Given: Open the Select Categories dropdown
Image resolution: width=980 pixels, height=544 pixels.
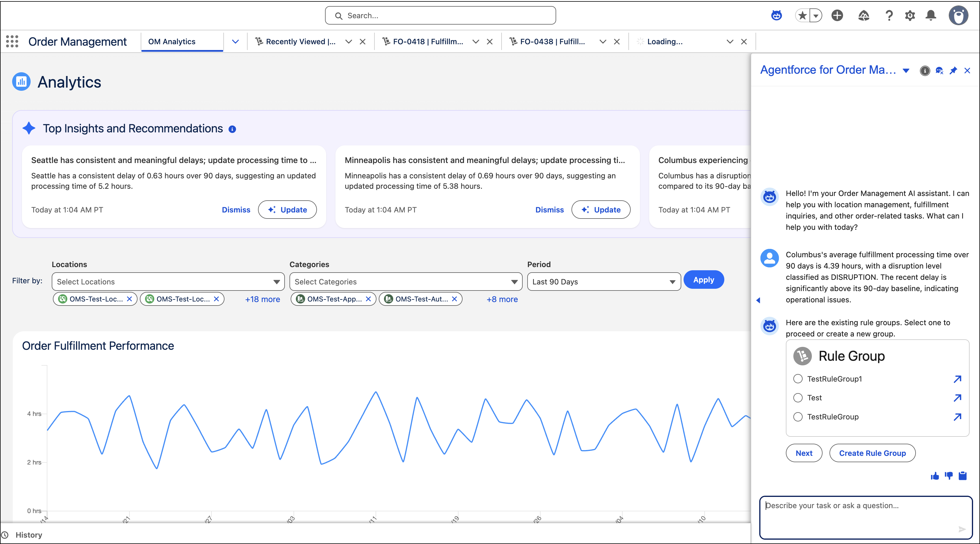Looking at the screenshot, I should 406,282.
